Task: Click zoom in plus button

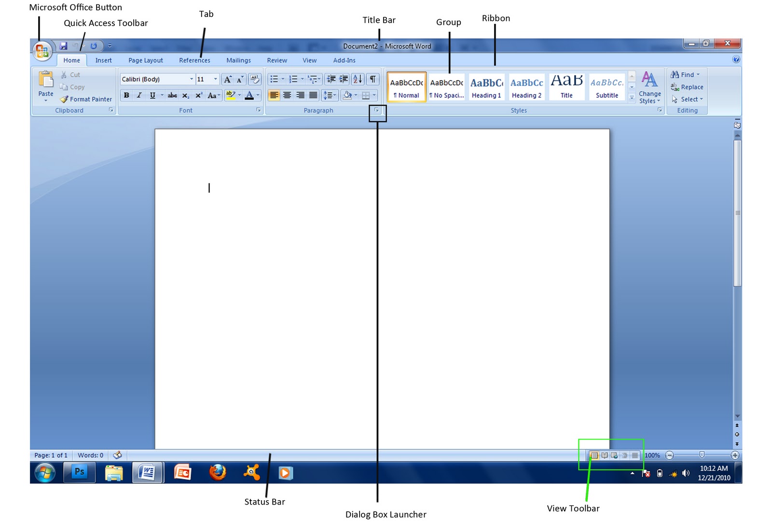Action: 735,455
